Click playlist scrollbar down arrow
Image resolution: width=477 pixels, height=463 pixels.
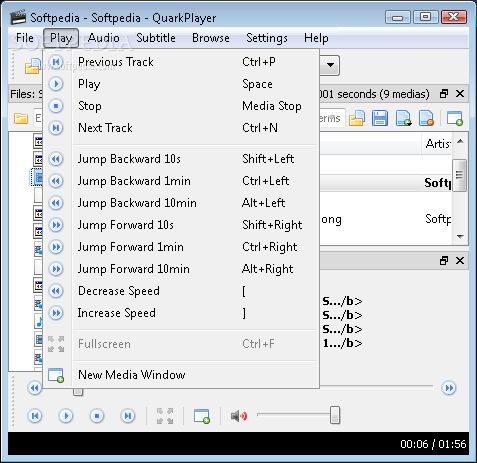pyautogui.click(x=460, y=237)
